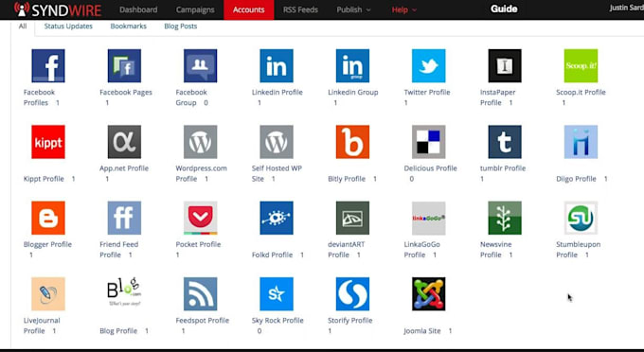
Task: Click the Self Hosted WP Site icon
Action: coord(277,142)
